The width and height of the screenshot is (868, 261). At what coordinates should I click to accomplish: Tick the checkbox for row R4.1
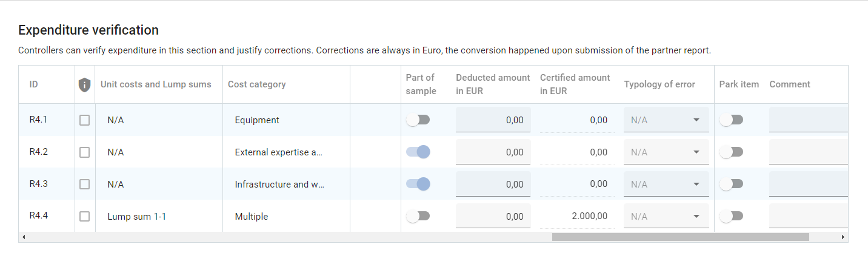point(85,120)
